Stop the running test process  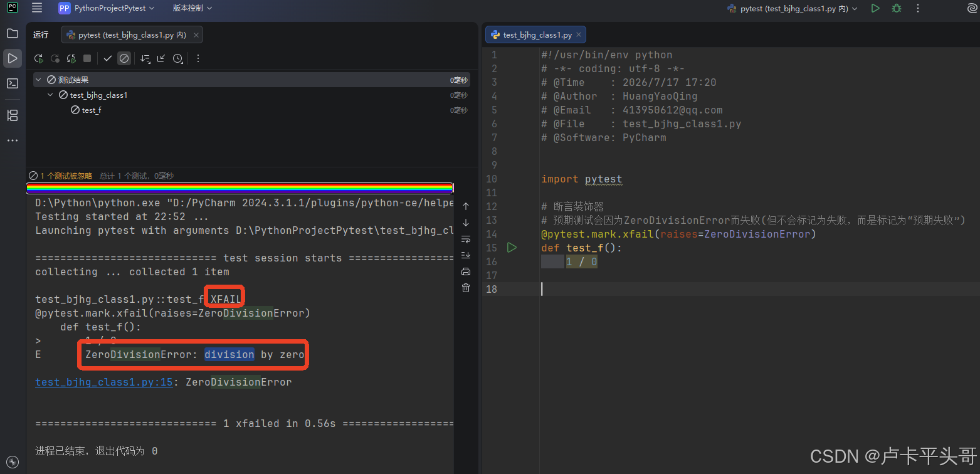pyautogui.click(x=87, y=58)
